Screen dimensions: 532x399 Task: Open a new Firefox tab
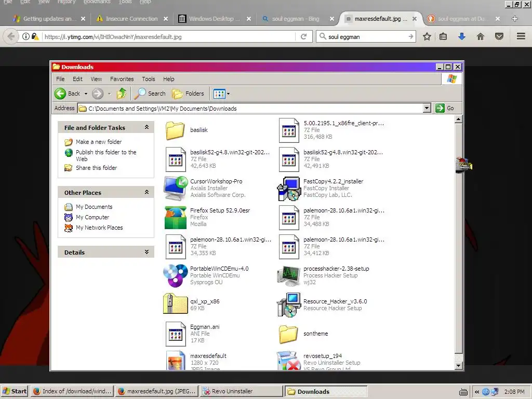[x=515, y=19]
